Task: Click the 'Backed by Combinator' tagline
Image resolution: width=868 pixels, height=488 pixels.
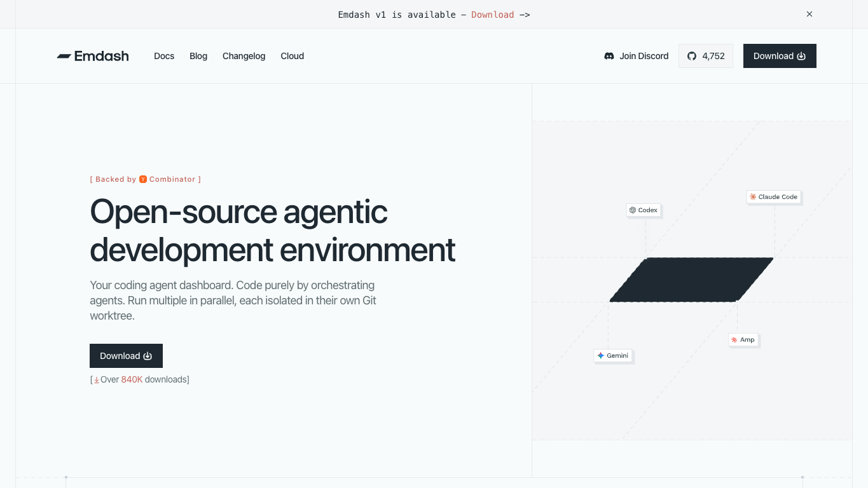Action: pyautogui.click(x=146, y=179)
